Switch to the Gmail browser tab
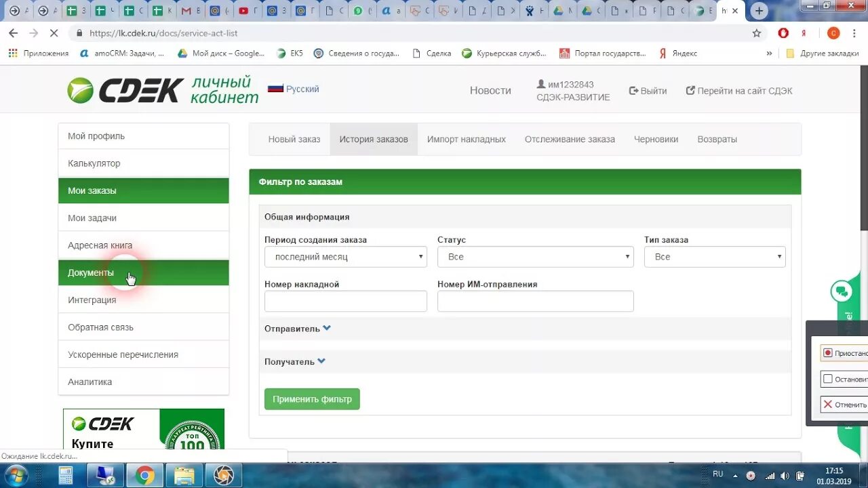 [x=186, y=11]
